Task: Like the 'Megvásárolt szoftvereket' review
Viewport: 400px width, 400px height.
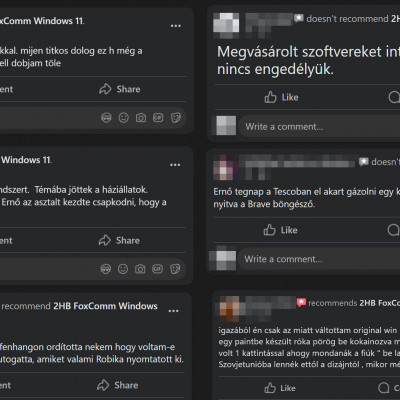Action: 281,97
